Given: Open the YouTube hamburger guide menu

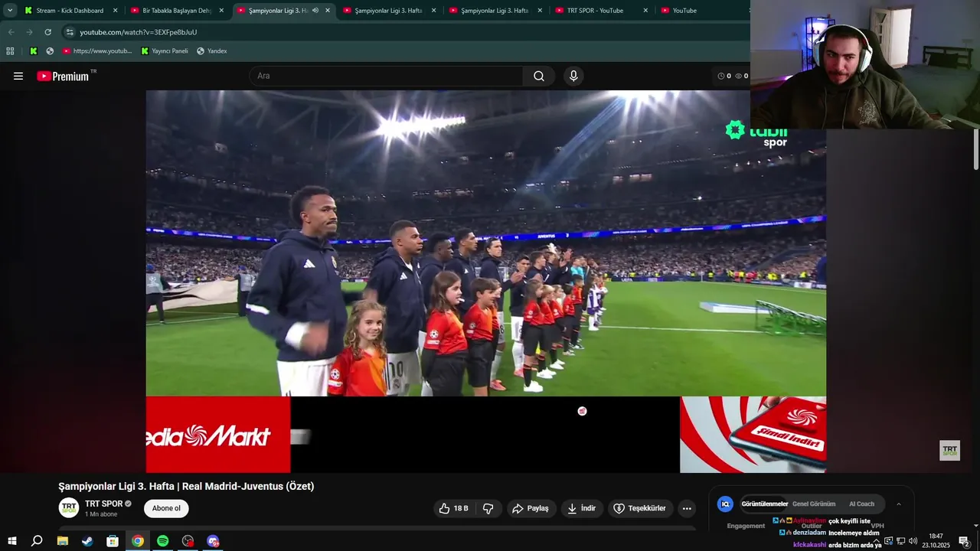Looking at the screenshot, I should pyautogui.click(x=18, y=76).
